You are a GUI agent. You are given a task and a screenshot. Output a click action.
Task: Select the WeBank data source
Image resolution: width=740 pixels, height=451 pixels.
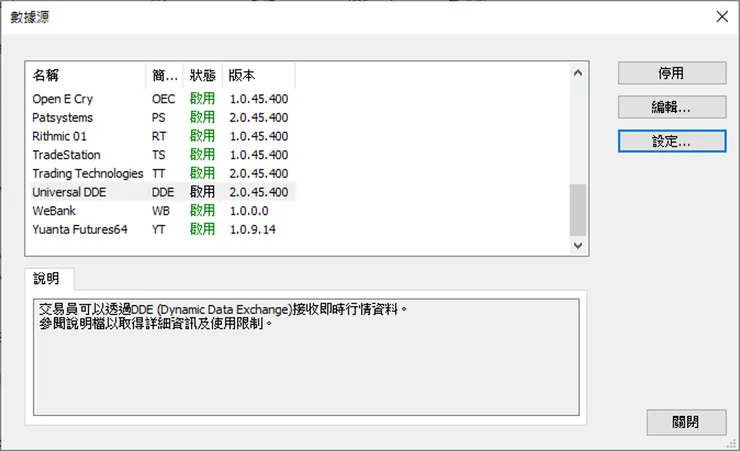(163, 211)
